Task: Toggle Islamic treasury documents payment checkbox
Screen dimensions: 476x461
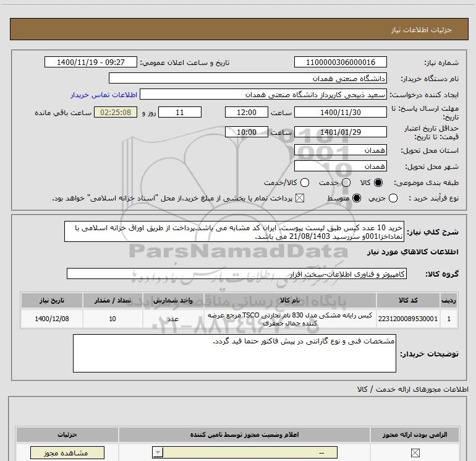Action: pyautogui.click(x=300, y=198)
